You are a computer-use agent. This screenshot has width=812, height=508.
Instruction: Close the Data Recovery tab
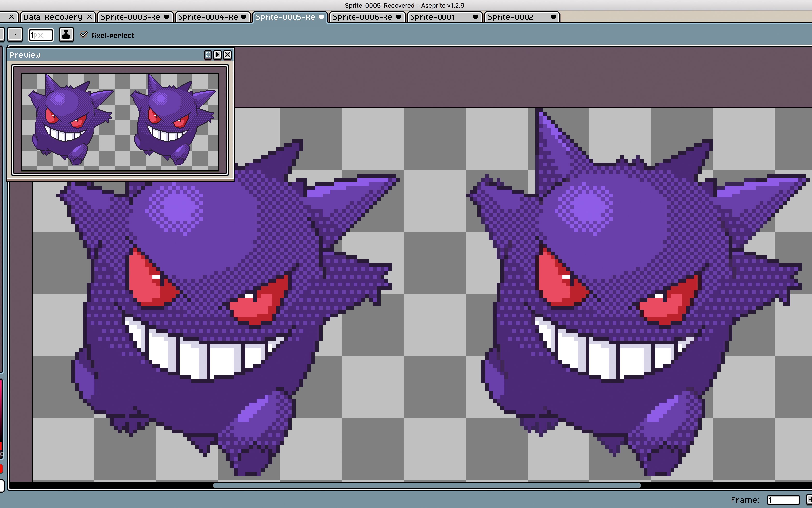click(x=89, y=17)
